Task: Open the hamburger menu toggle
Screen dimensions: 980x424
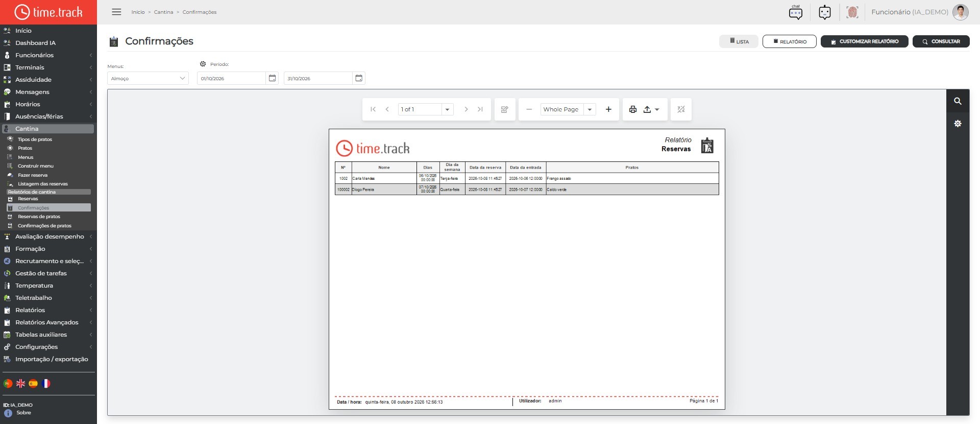Action: (x=116, y=12)
